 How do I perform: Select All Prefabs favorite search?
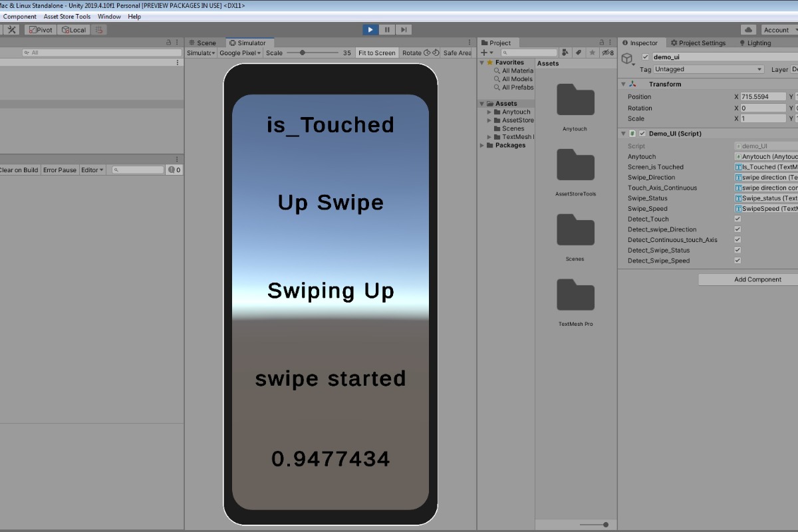point(517,87)
